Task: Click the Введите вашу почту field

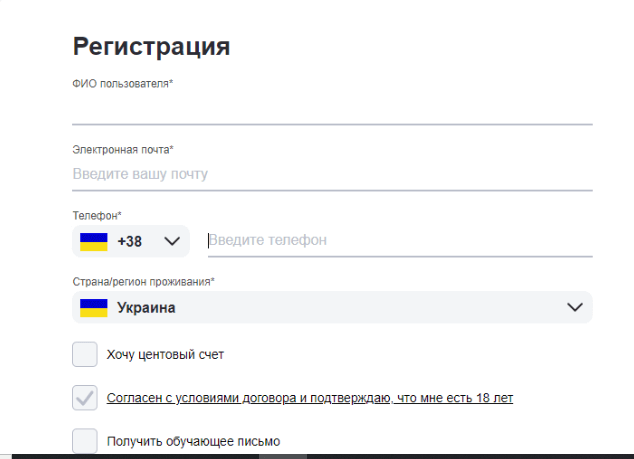Action: point(332,174)
